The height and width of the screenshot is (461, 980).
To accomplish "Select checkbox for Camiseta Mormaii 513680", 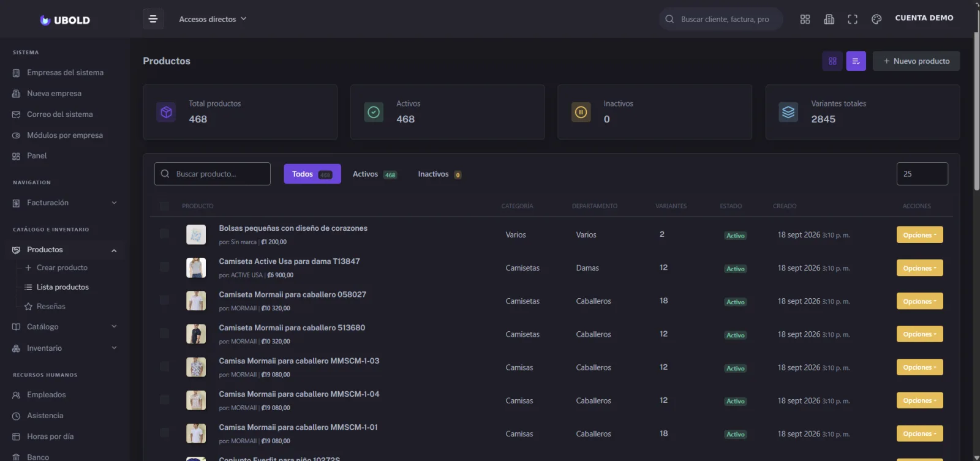I will (164, 333).
